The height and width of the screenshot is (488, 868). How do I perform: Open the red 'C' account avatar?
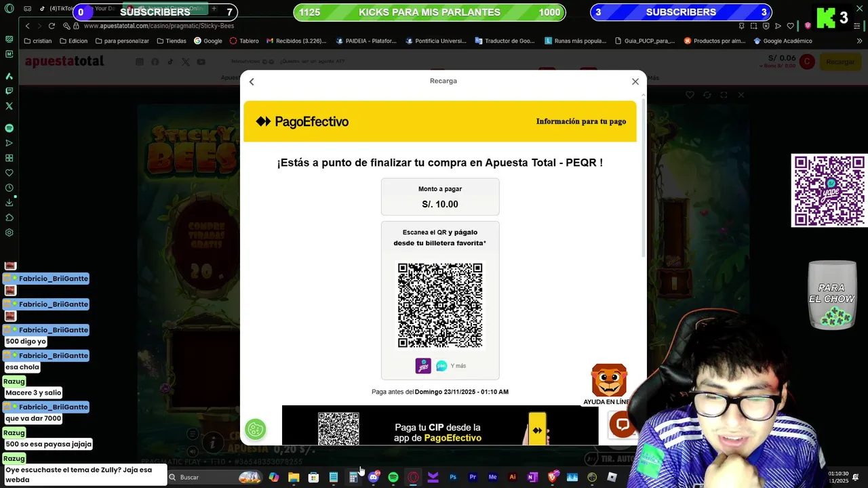[806, 62]
